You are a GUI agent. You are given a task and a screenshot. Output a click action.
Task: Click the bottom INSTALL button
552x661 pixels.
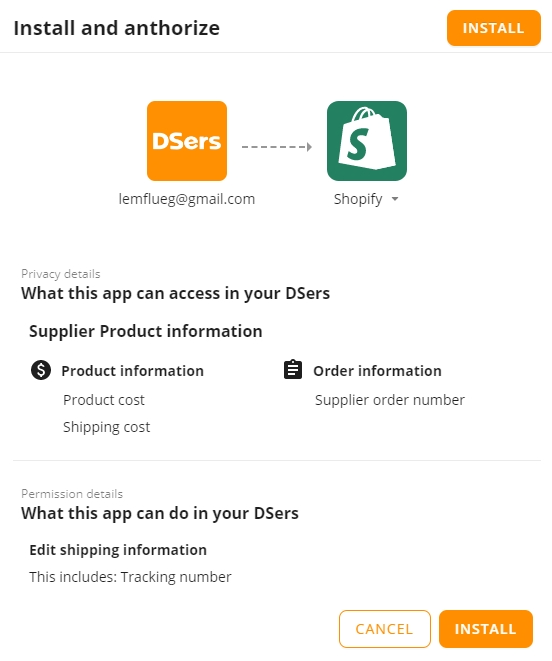tap(486, 629)
